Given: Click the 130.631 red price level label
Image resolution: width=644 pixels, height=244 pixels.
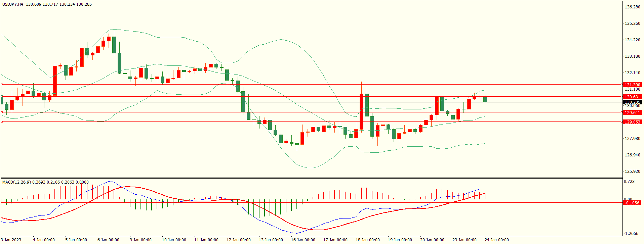Looking at the screenshot, I should pos(632,97).
